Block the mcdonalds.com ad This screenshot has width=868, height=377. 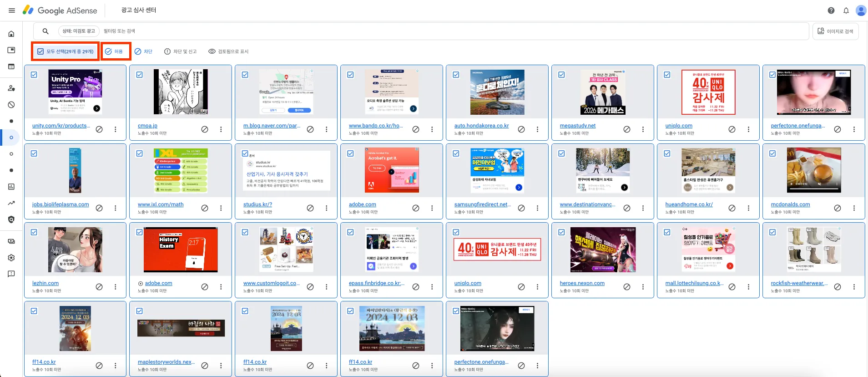click(838, 208)
